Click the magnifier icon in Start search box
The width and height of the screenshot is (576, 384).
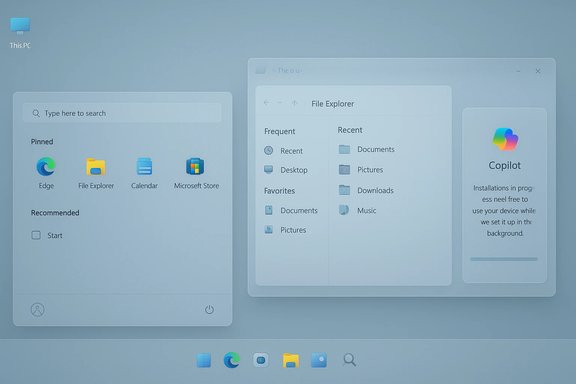tap(36, 113)
